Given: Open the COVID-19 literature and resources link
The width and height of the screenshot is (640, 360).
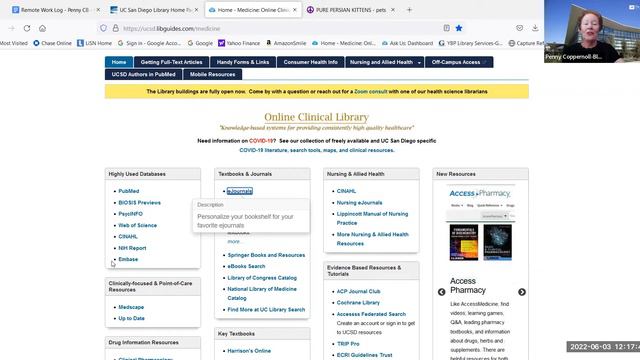Looking at the screenshot, I should (317, 150).
